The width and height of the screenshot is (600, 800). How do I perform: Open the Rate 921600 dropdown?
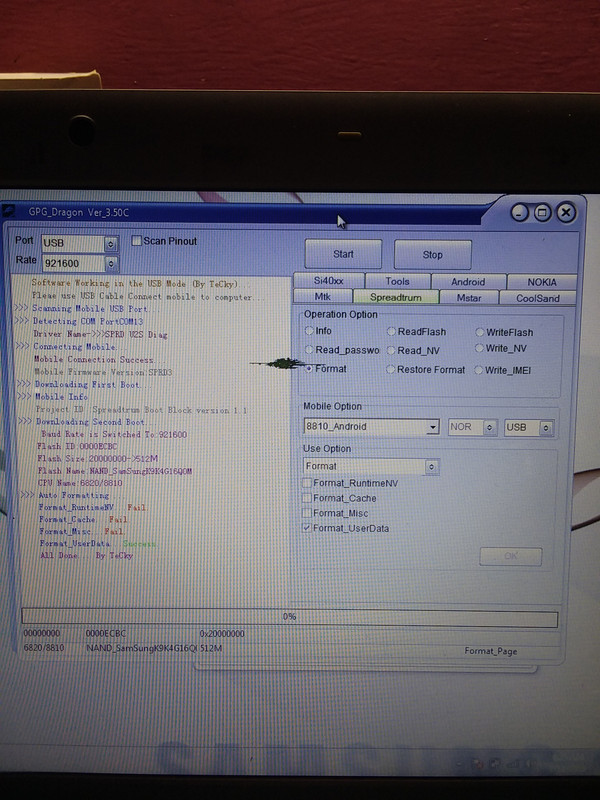pyautogui.click(x=111, y=263)
